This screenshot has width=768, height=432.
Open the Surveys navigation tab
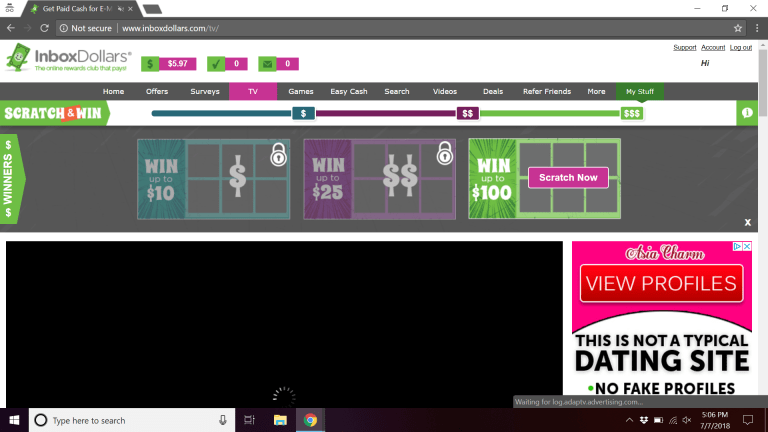[x=204, y=91]
